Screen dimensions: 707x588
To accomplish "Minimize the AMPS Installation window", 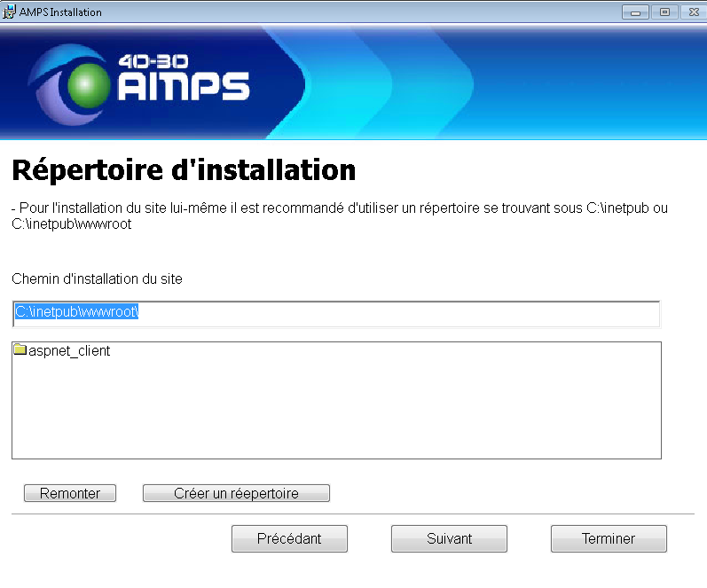I will click(x=635, y=12).
